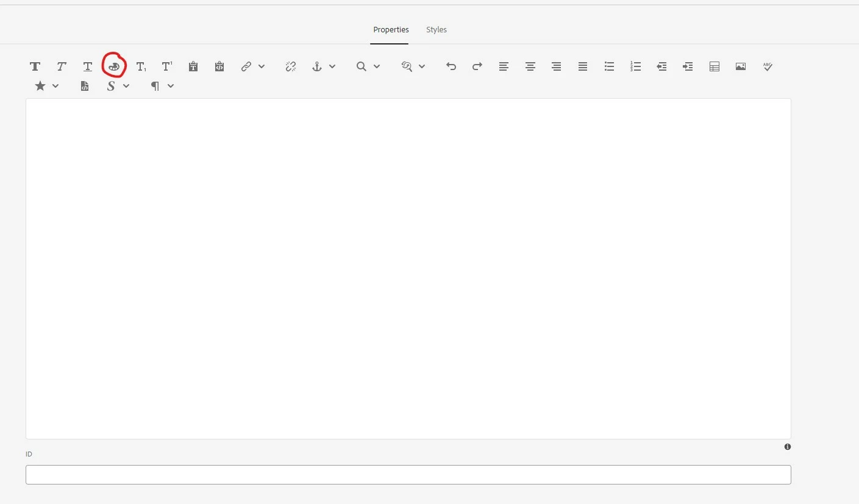Image resolution: width=859 pixels, height=504 pixels.
Task: Click the paste from Word icon
Action: (x=219, y=66)
